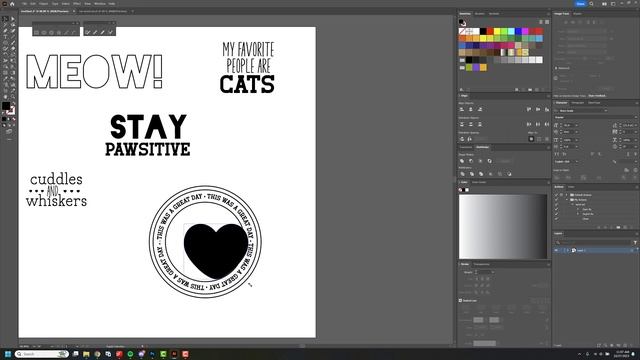Viewport: 640px width, 360px height.
Task: Collapse My Actions folder
Action: pos(567,200)
